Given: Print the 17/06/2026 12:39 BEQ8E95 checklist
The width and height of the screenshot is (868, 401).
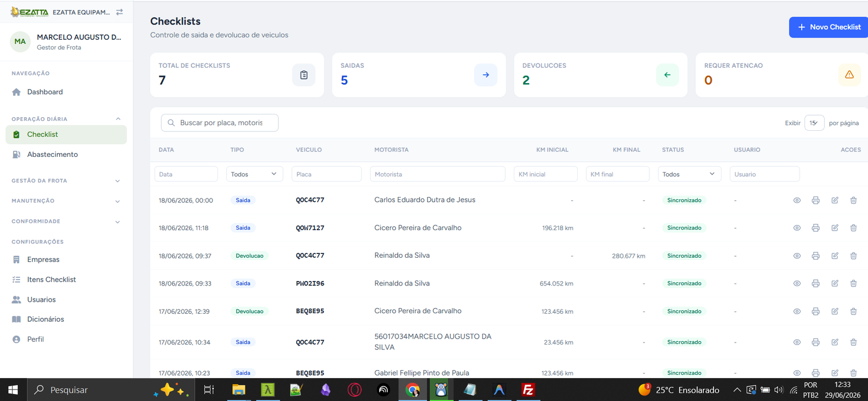Looking at the screenshot, I should [815, 311].
